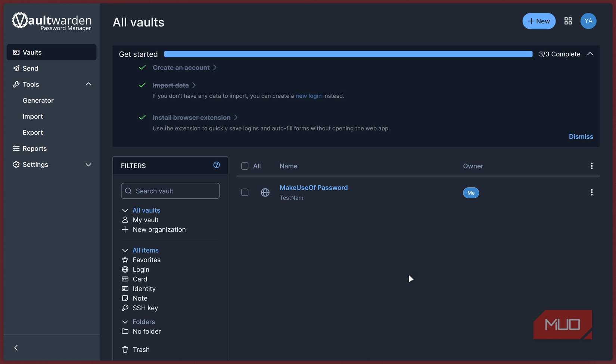Open the table header three-dot options menu
Screen dimensions: 616x364
[x=591, y=166]
